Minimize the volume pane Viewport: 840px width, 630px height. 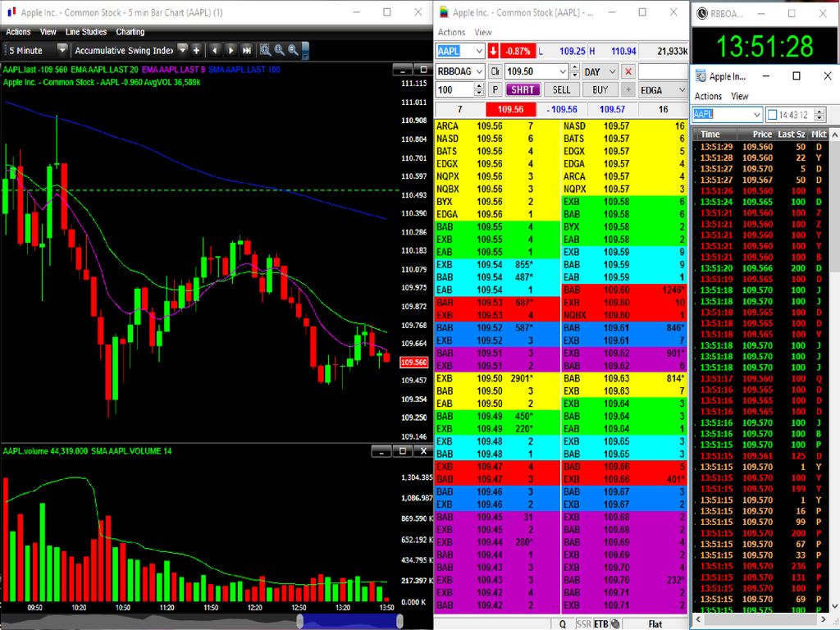point(381,452)
